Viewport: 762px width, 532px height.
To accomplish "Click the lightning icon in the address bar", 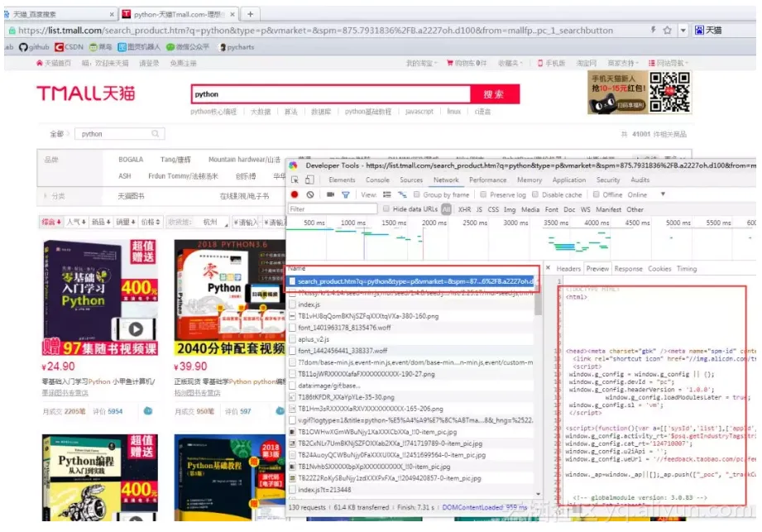I will (x=653, y=30).
